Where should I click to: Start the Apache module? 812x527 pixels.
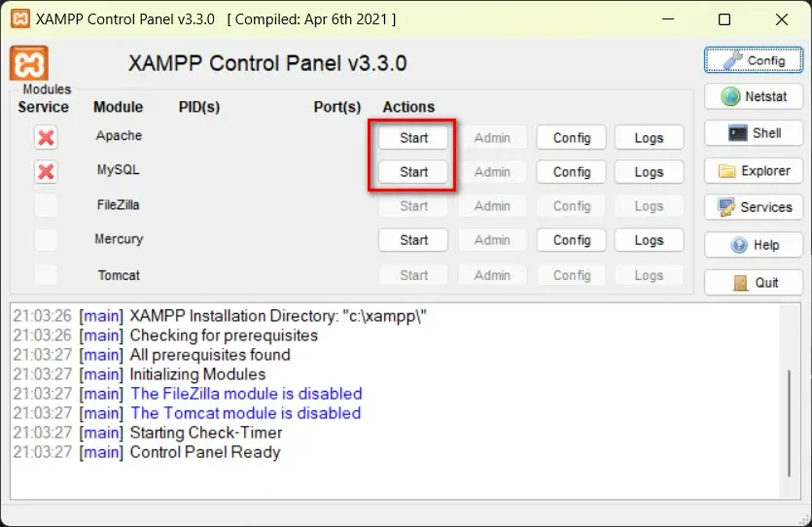point(413,137)
